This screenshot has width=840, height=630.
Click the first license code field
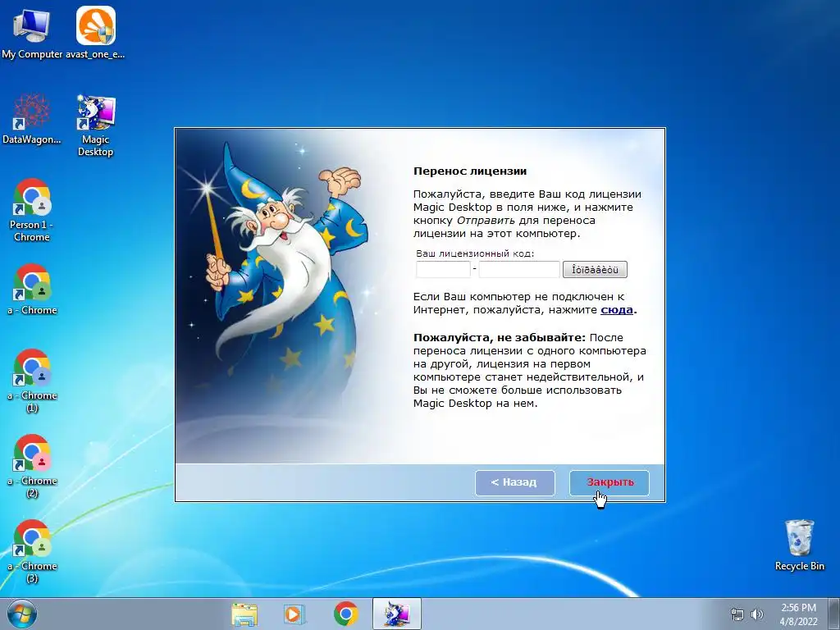443,269
